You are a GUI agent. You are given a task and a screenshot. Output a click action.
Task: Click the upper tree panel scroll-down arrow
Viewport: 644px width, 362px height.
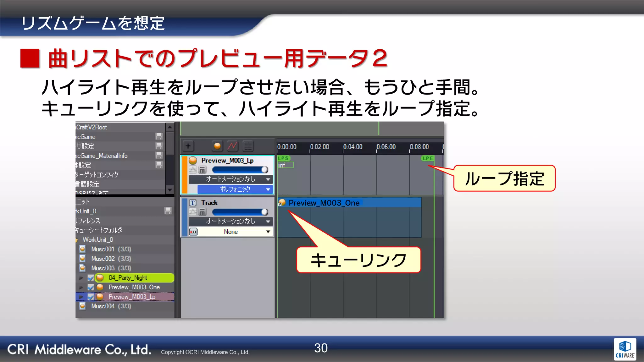point(170,190)
